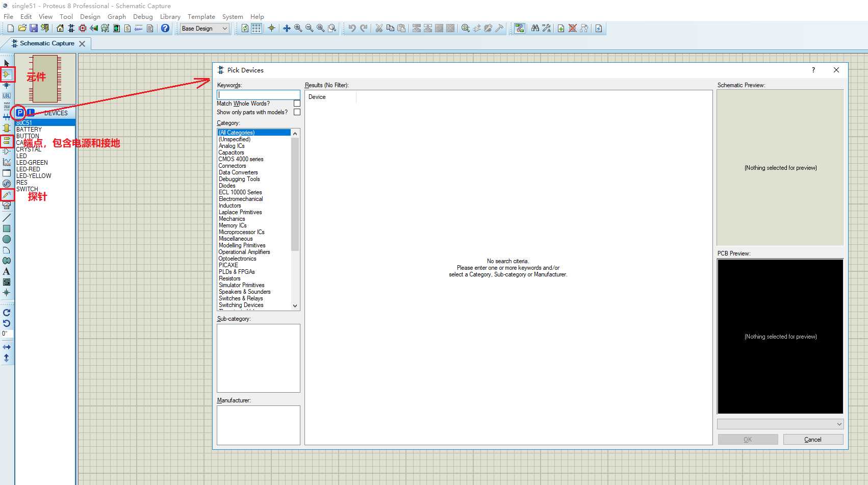This screenshot has height=485, width=868.
Task: Open the File menu
Action: click(8, 17)
